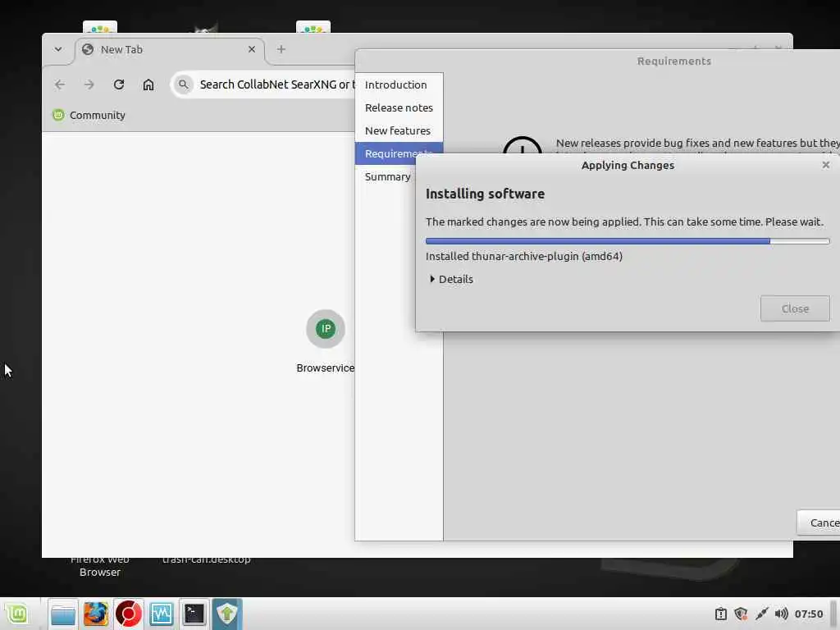Go to the browser home page

148,84
